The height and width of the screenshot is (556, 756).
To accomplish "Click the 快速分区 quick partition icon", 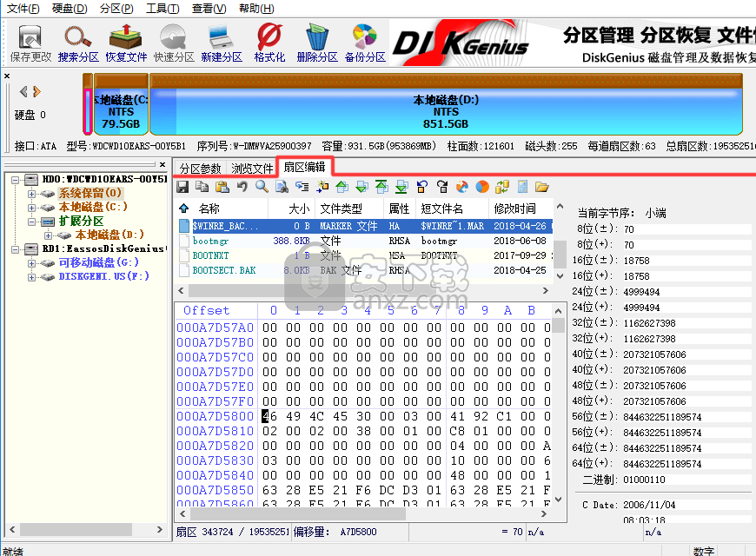I will [x=174, y=43].
